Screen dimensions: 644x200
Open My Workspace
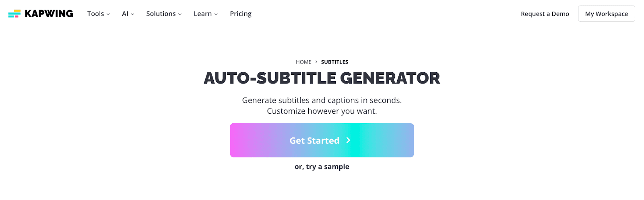[606, 14]
